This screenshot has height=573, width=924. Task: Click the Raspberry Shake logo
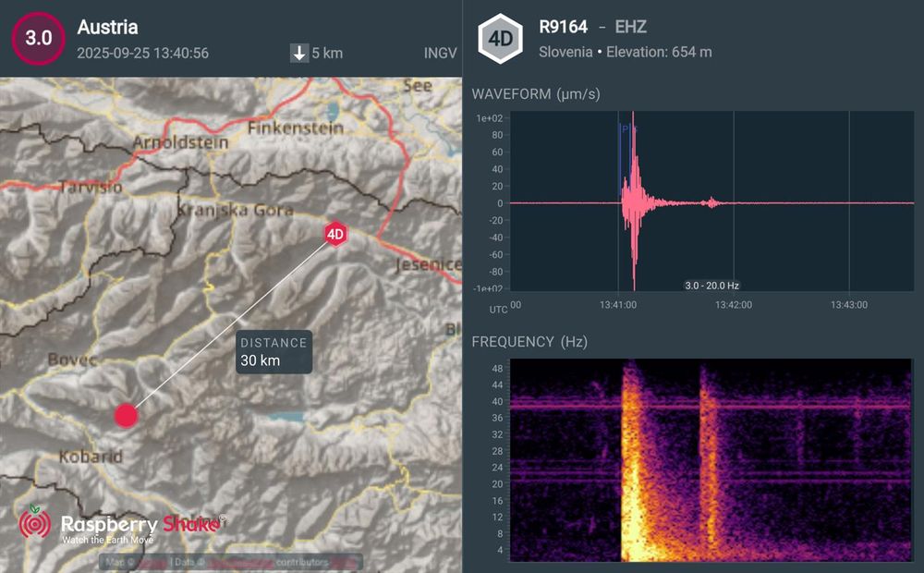[x=121, y=524]
